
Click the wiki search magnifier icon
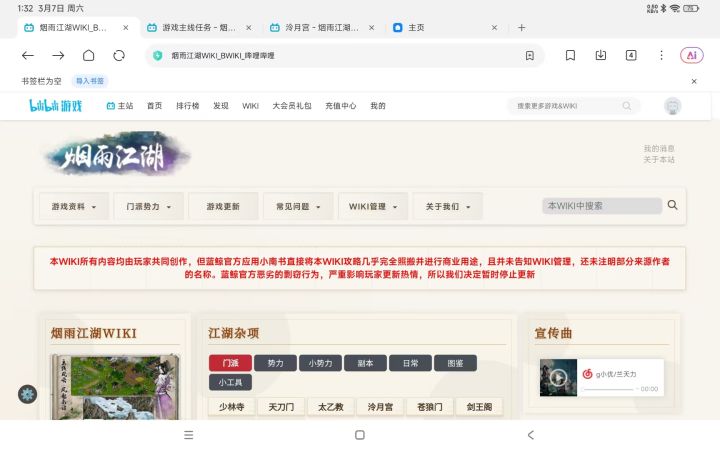click(x=672, y=205)
